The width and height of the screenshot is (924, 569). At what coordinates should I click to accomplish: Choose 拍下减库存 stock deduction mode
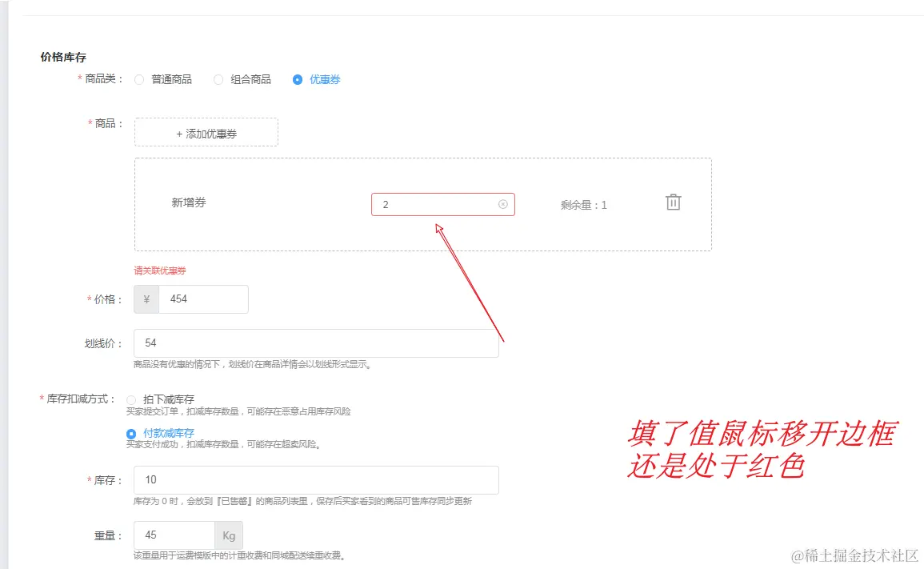tap(131, 400)
